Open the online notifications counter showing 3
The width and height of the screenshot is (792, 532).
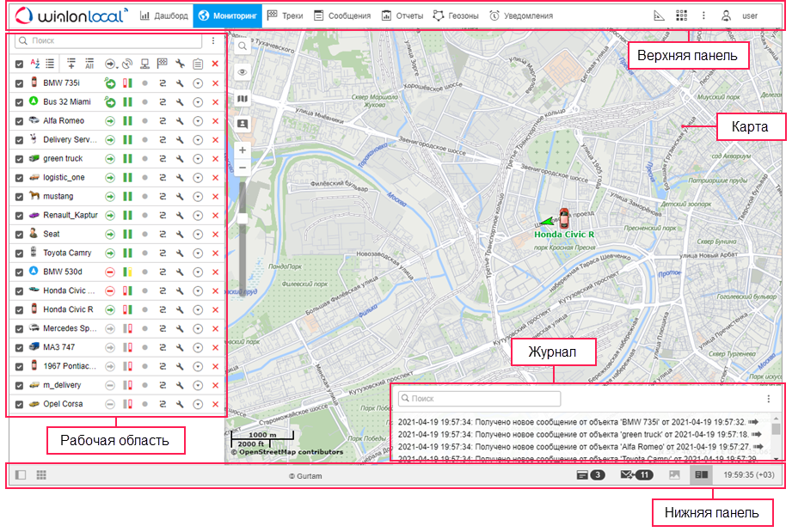(591, 474)
